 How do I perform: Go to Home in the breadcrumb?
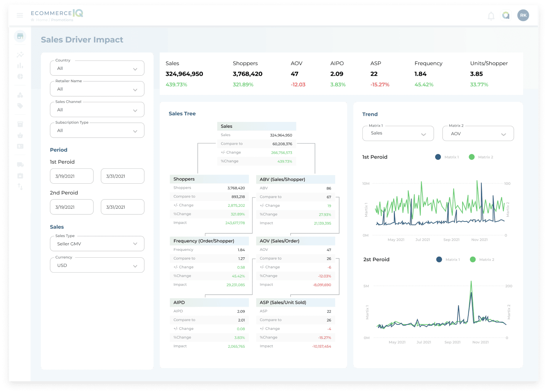pos(42,20)
